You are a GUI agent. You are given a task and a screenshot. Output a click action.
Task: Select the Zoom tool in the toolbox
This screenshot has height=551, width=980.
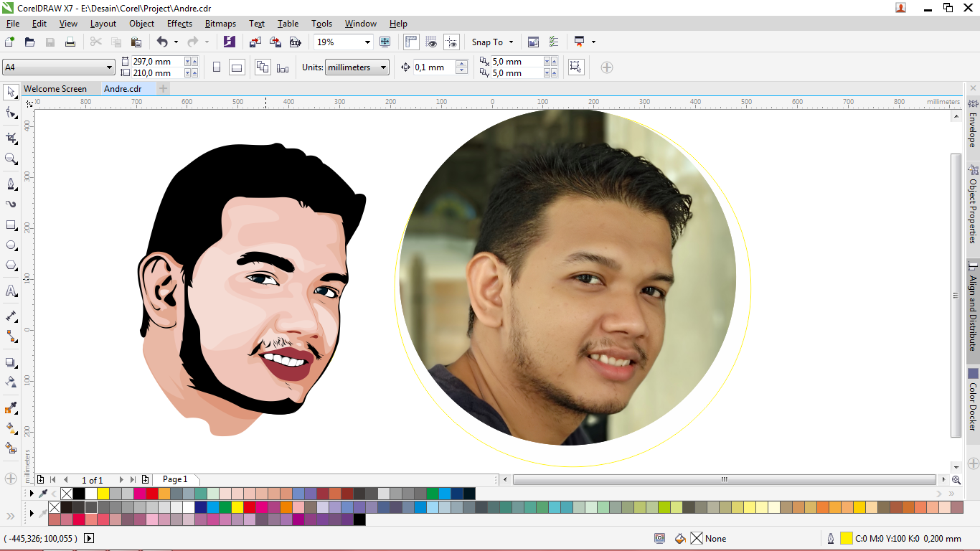coord(11,159)
